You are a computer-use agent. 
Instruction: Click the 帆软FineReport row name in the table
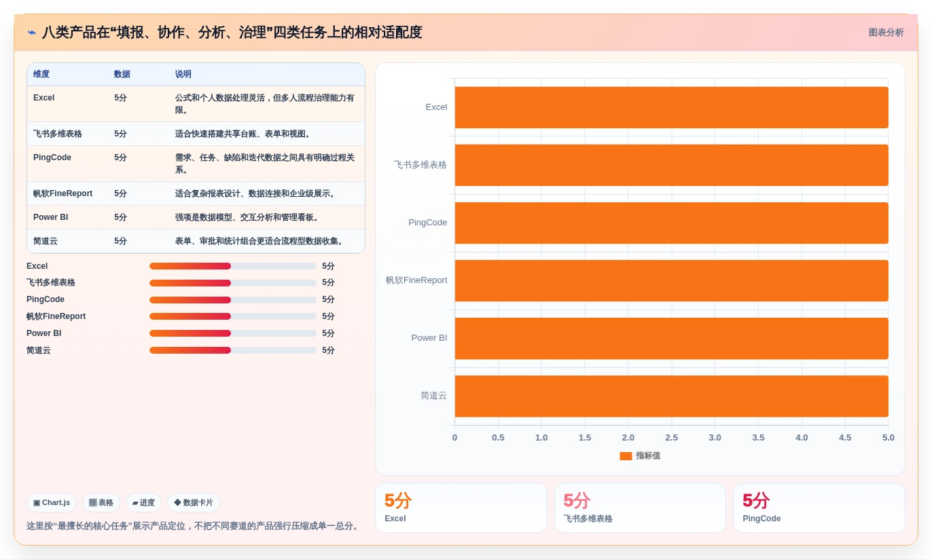[63, 193]
